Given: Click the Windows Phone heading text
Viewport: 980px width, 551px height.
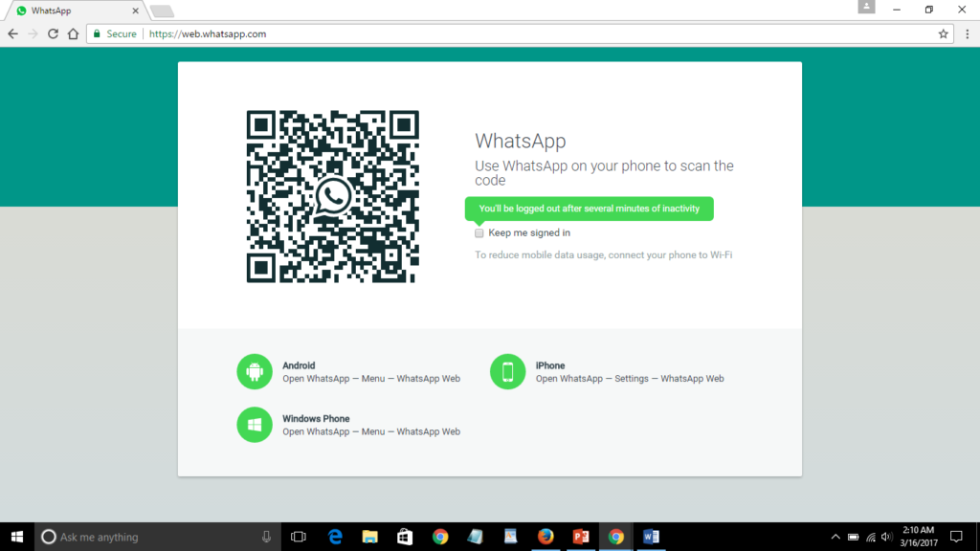Looking at the screenshot, I should pos(316,419).
